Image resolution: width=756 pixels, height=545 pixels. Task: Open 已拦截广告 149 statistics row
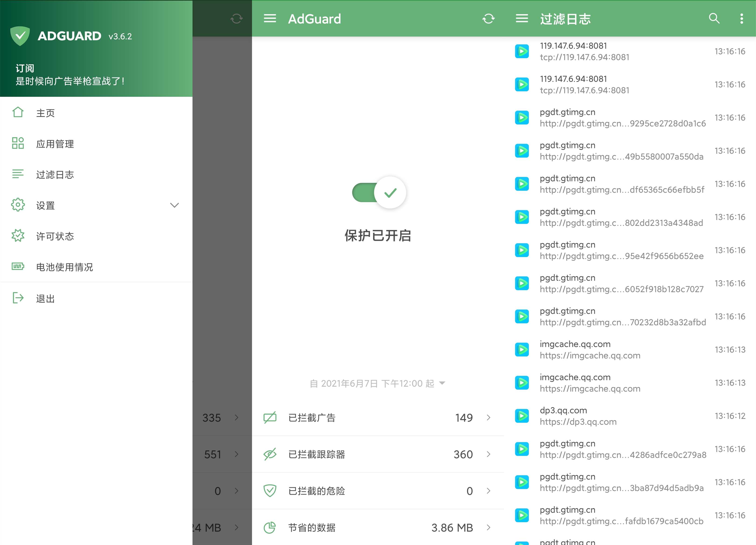click(378, 417)
